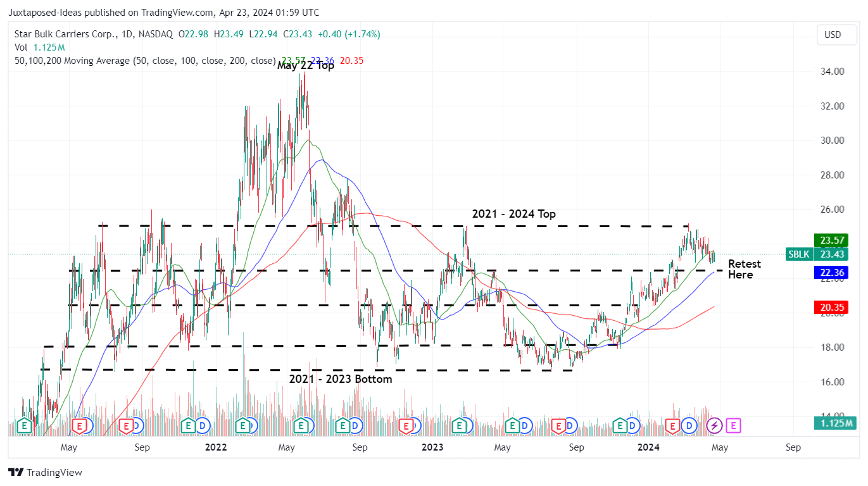Click the red E badge under September 2023

pos(560,426)
